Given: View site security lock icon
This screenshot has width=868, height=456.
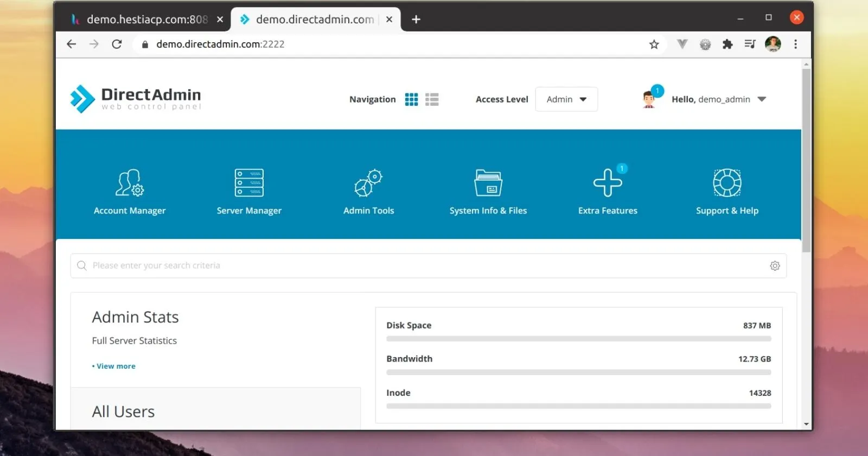Looking at the screenshot, I should (145, 45).
